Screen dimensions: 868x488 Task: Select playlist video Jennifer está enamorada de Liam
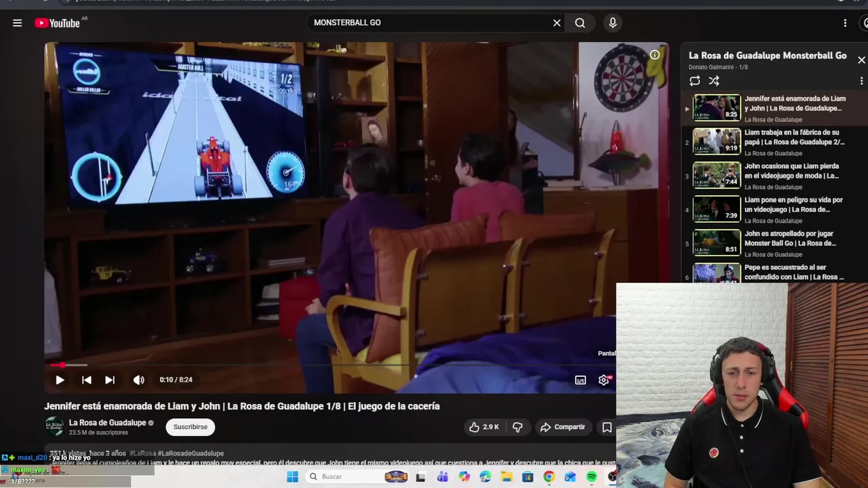click(x=774, y=108)
